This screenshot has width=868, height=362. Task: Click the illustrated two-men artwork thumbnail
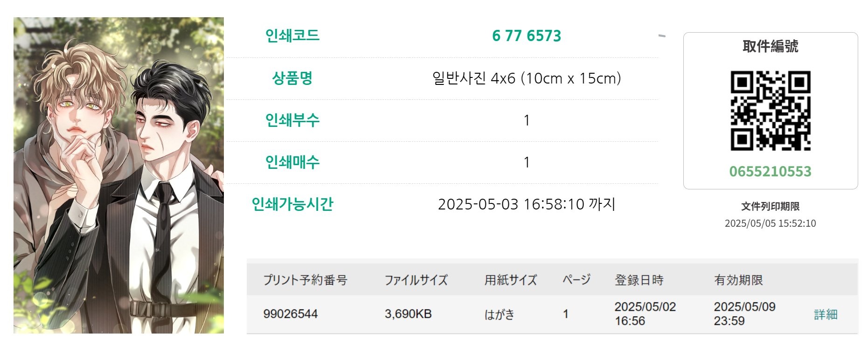[x=118, y=175]
